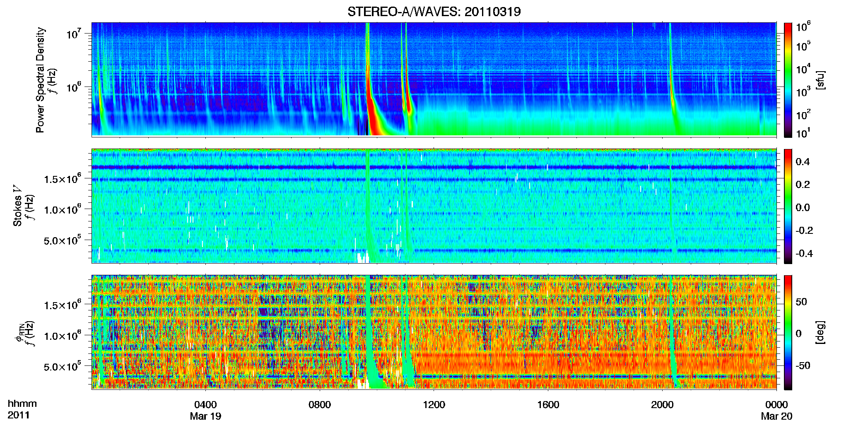
Task: Click the 0.0 value on Stokes color scale
Action: (x=803, y=208)
